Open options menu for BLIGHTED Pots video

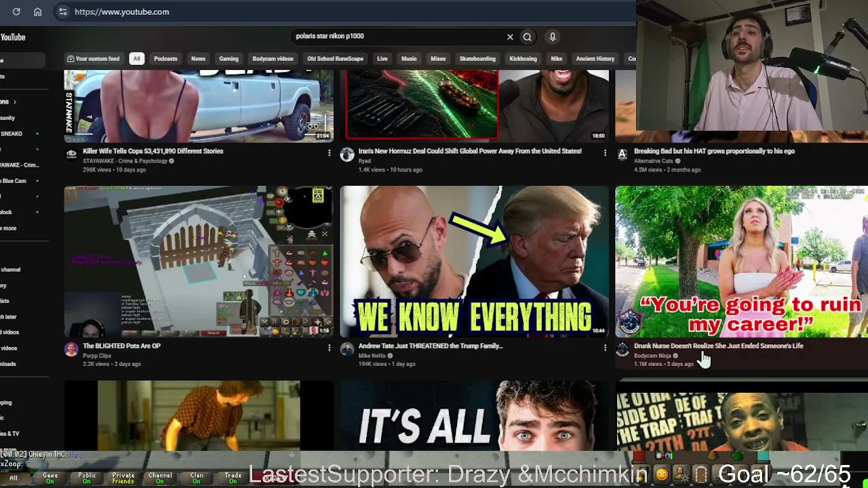click(x=330, y=348)
